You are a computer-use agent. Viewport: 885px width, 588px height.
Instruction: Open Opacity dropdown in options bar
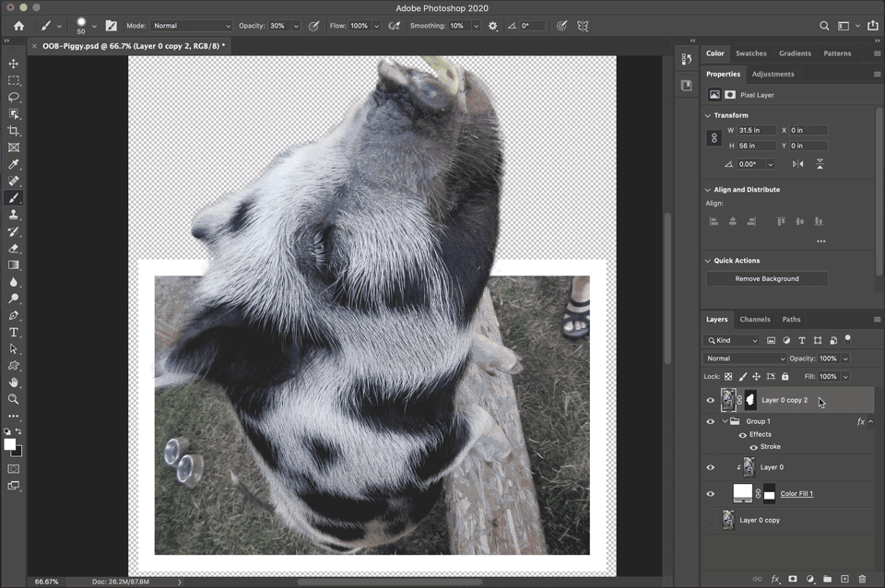click(x=296, y=26)
